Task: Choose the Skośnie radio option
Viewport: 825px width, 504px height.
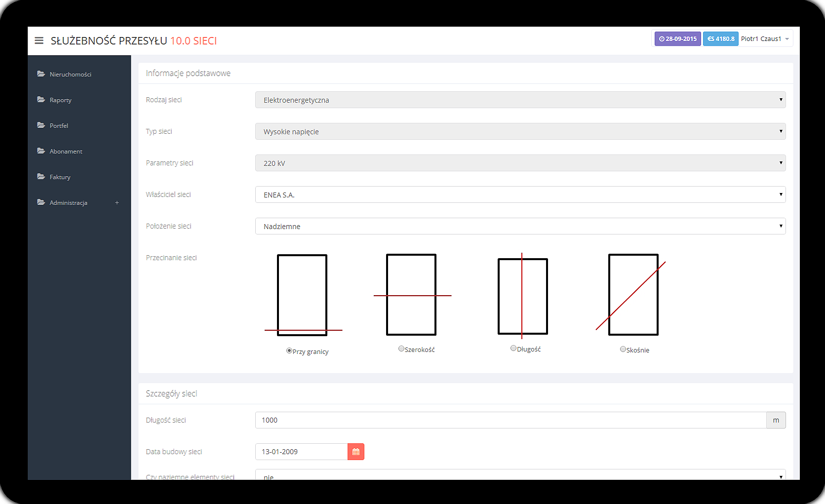Action: pos(623,349)
